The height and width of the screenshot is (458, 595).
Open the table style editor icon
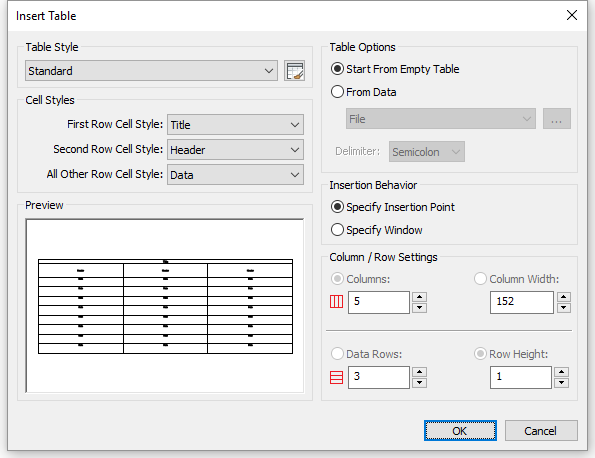[x=294, y=71]
